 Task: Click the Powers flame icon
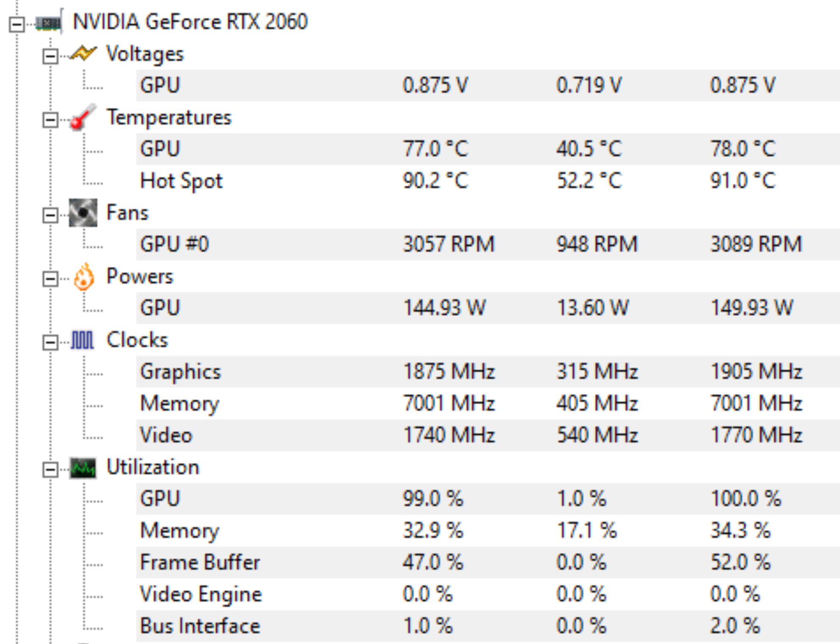pyautogui.click(x=84, y=276)
